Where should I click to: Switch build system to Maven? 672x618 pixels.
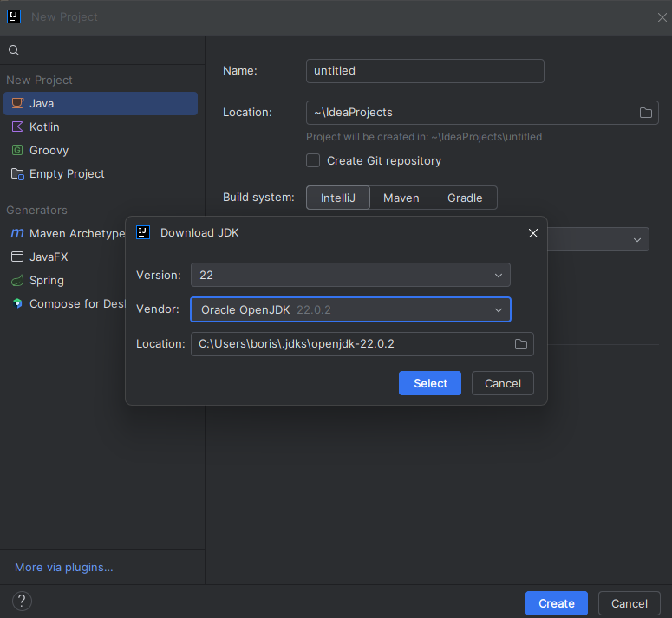click(401, 198)
